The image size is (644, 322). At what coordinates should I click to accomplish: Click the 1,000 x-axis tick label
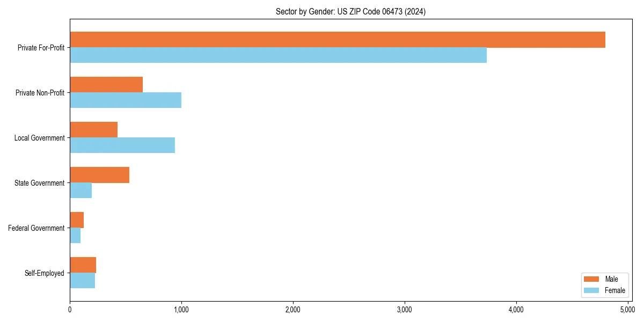[181, 309]
